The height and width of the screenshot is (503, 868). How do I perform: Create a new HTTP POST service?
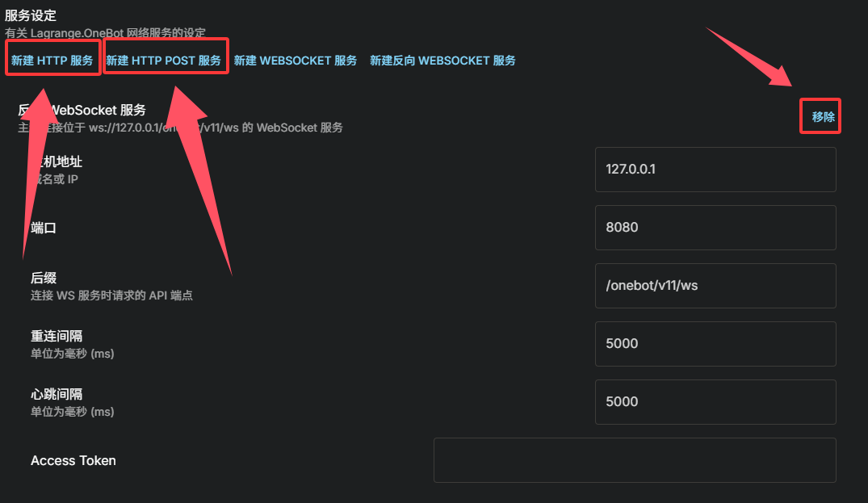coord(163,61)
